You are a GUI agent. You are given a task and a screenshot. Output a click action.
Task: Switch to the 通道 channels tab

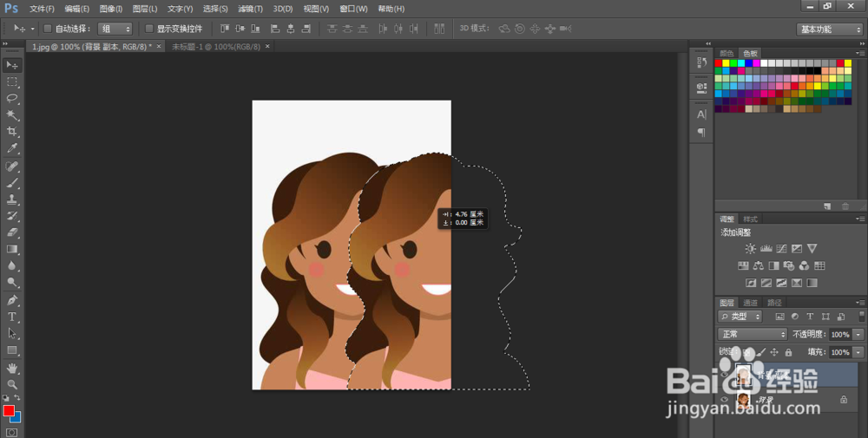point(750,303)
